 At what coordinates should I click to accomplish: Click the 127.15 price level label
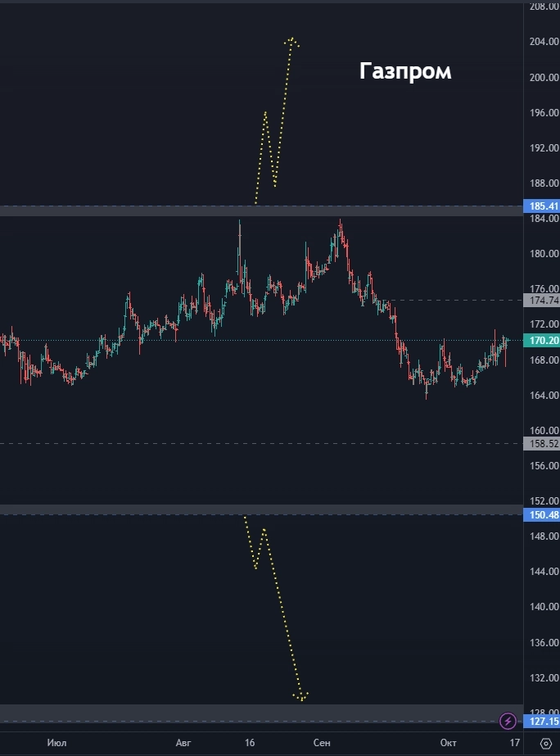[542, 722]
